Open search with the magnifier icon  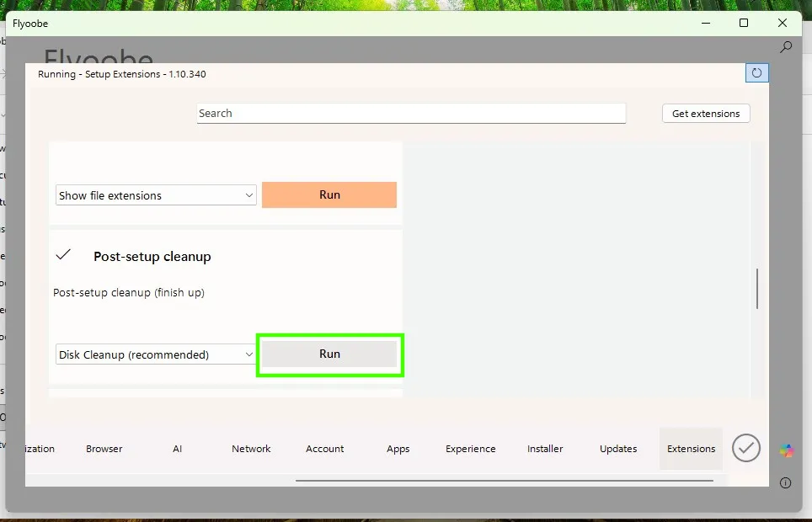coord(785,47)
